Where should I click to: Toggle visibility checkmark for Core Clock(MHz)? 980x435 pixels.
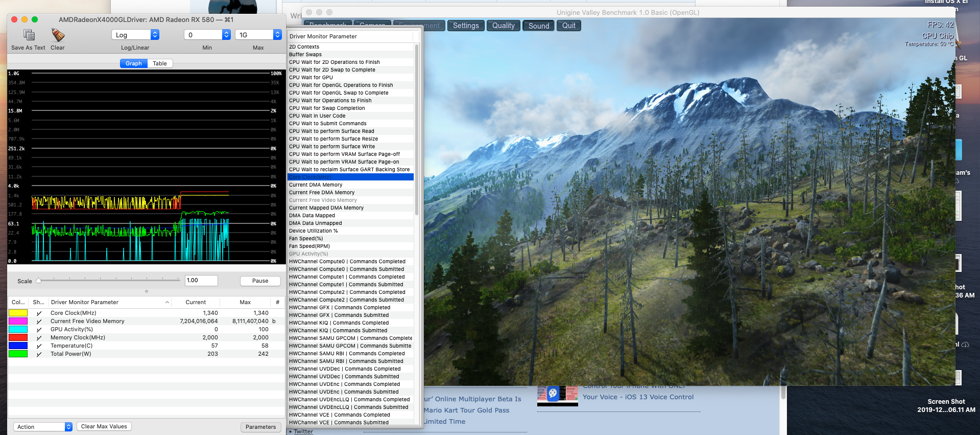point(39,313)
